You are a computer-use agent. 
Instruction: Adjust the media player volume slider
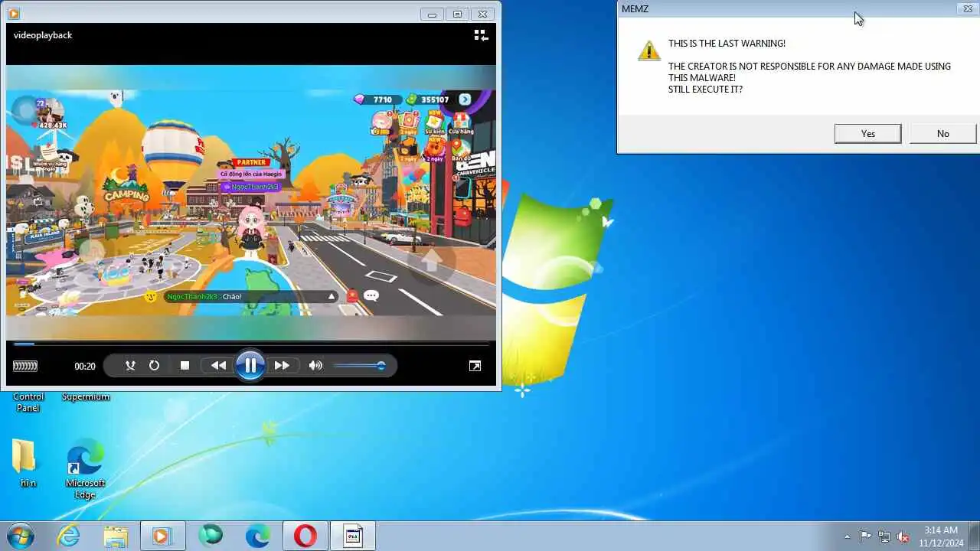(359, 366)
